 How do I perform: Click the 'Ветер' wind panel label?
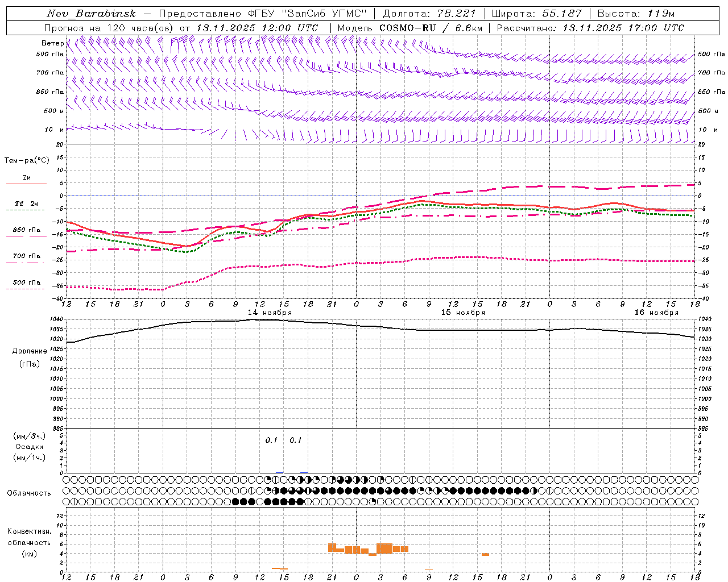tap(52, 43)
